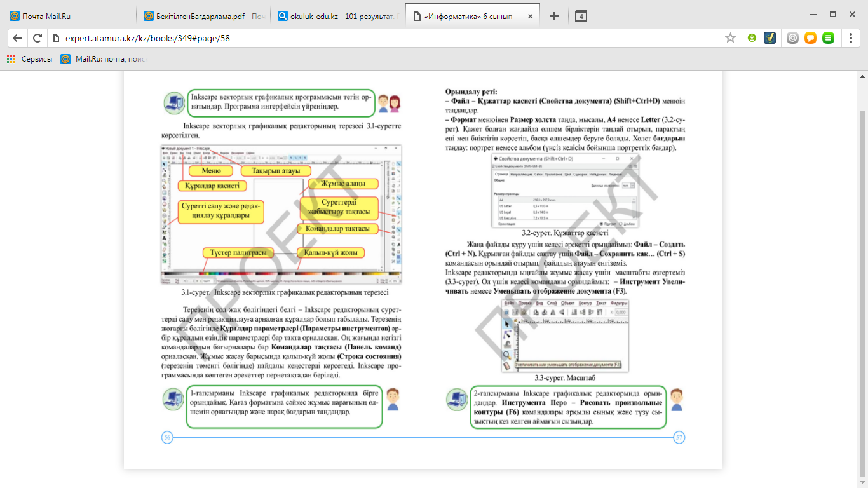The image size is (868, 488).
Task: Click the address bar URL expert.atamura.kz
Action: pyautogui.click(x=147, y=38)
